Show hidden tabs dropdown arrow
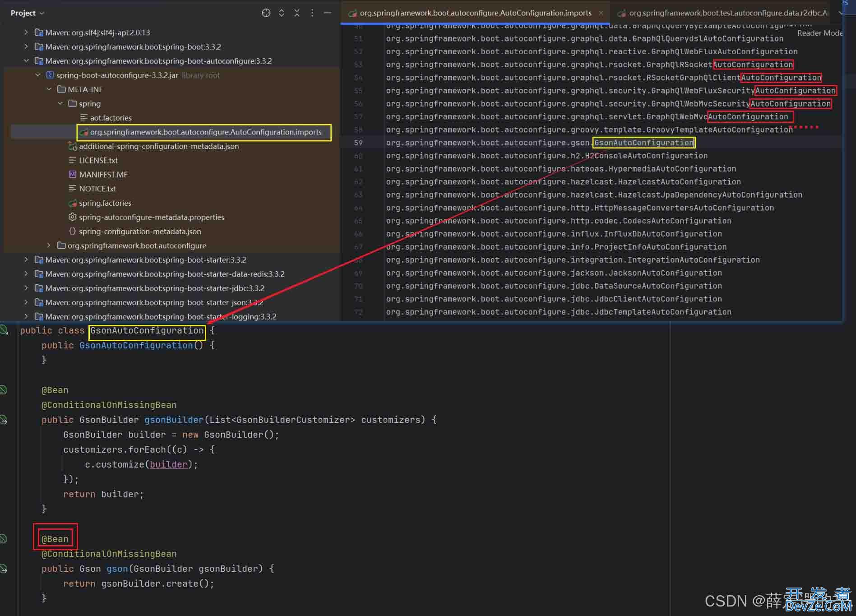Screen dimensions: 856x616 [x=840, y=13]
